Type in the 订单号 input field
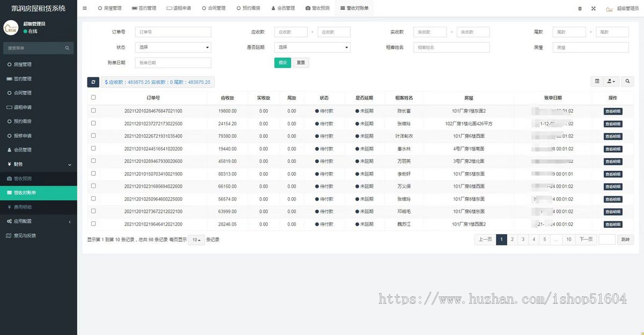Screen dimensions: 644x335 click(x=173, y=32)
